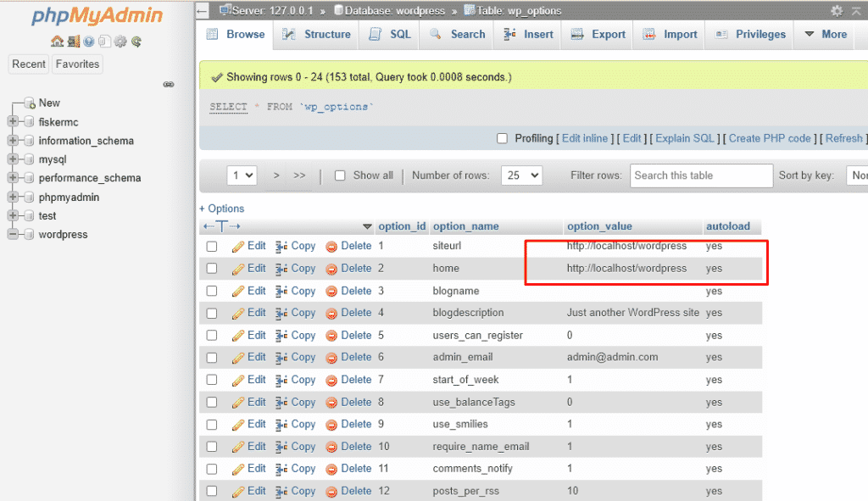
Task: Tick the start_of_week row checkbox
Action: (211, 380)
